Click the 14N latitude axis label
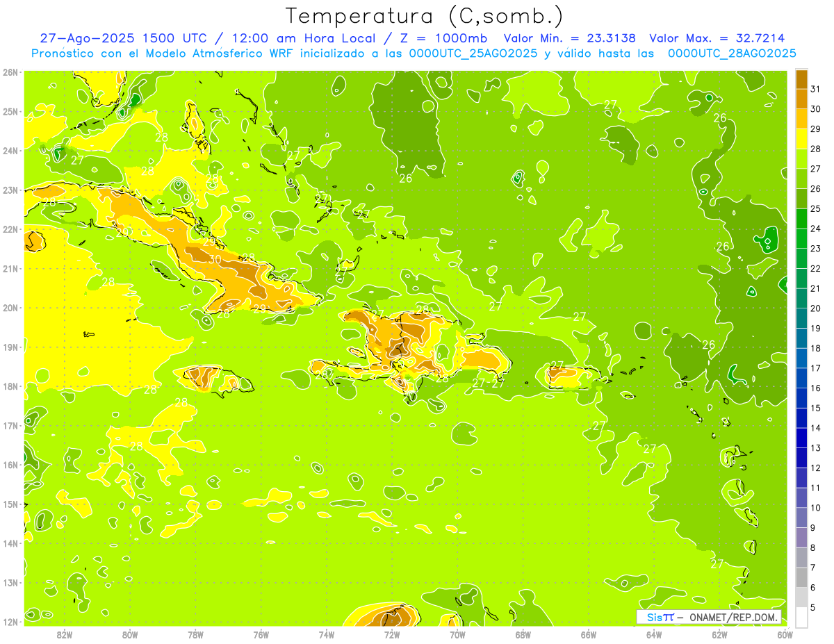The height and width of the screenshot is (644, 834). click(10, 543)
